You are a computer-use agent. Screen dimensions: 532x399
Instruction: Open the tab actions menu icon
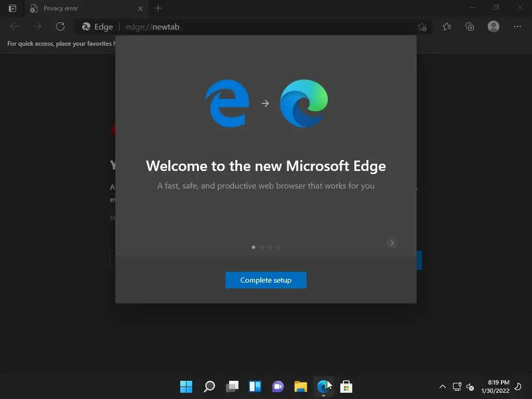(x=12, y=8)
